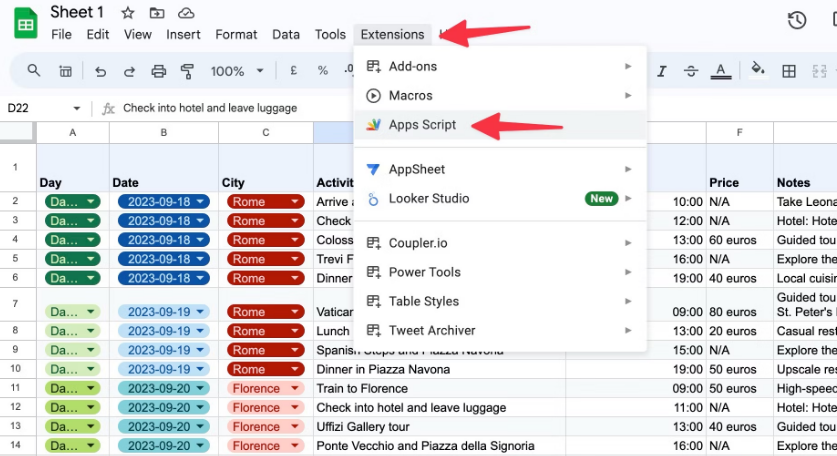Open the Rome dropdown in row 2
Screen dimensions: 837x456
pyautogui.click(x=295, y=202)
